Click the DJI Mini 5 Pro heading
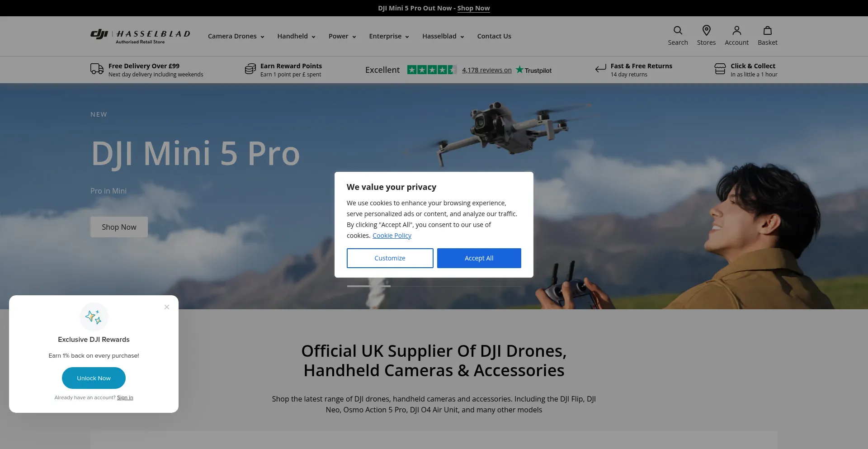The width and height of the screenshot is (868, 449). (x=195, y=154)
